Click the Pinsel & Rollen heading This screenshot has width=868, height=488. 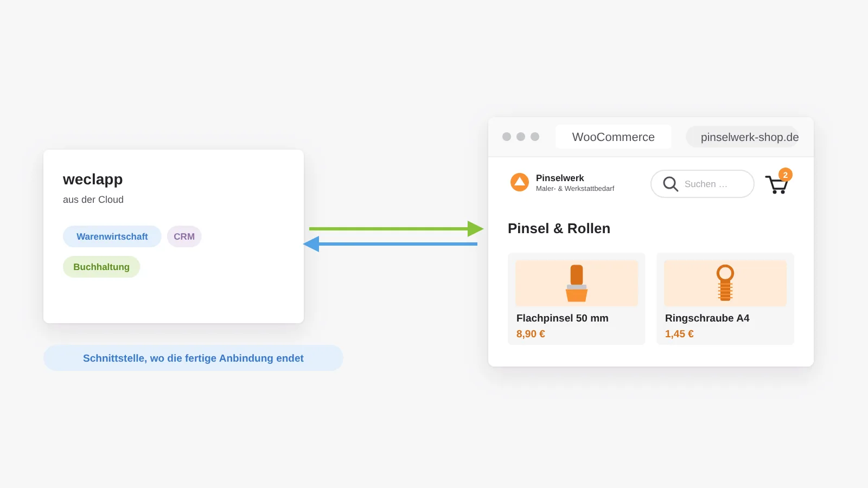coord(559,228)
